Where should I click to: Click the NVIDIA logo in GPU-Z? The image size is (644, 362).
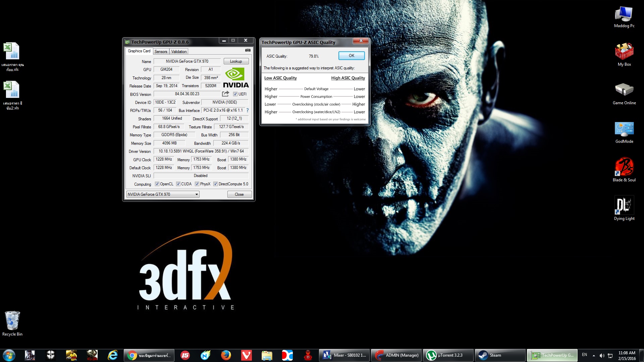click(236, 77)
